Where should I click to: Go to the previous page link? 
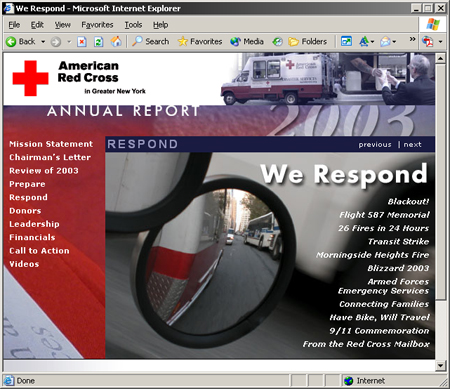pyautogui.click(x=375, y=145)
